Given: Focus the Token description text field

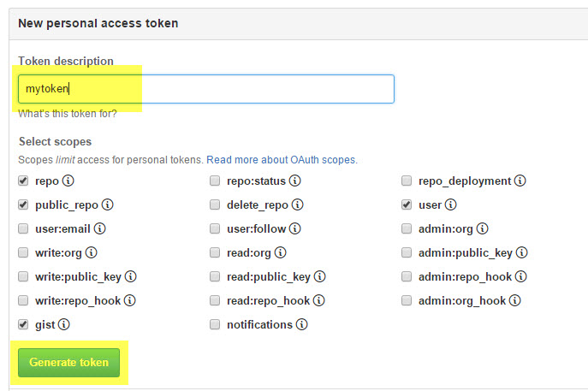Looking at the screenshot, I should [x=206, y=89].
